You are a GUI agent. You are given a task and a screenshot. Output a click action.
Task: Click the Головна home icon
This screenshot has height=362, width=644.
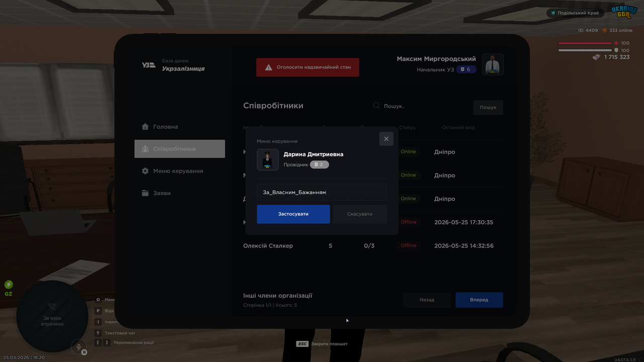coord(145,127)
